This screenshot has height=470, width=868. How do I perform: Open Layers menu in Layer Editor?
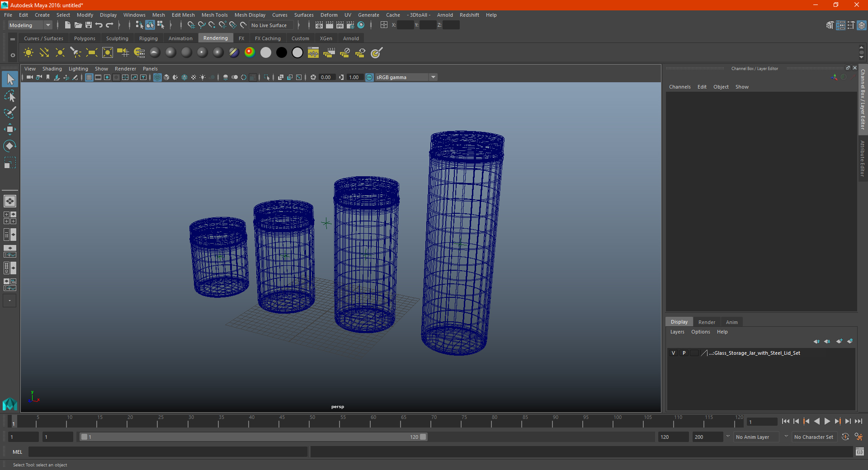tap(677, 332)
